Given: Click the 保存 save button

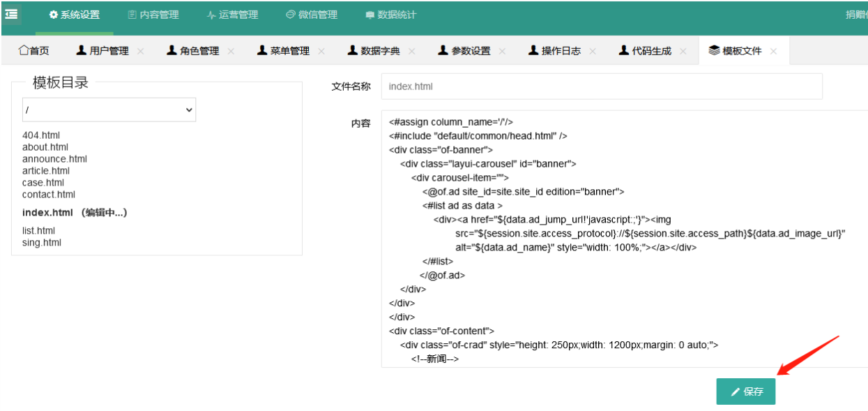Looking at the screenshot, I should point(746,391).
